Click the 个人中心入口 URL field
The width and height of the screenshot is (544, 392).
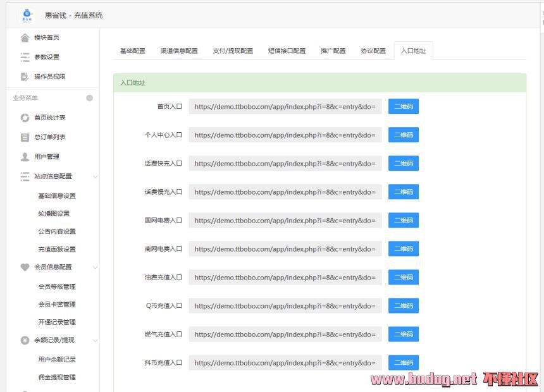coord(285,135)
